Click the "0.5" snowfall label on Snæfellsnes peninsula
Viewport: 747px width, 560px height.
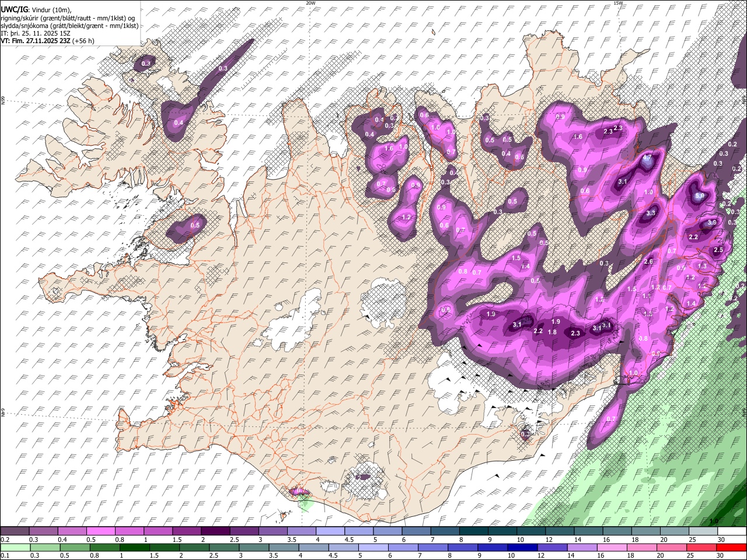(x=195, y=225)
